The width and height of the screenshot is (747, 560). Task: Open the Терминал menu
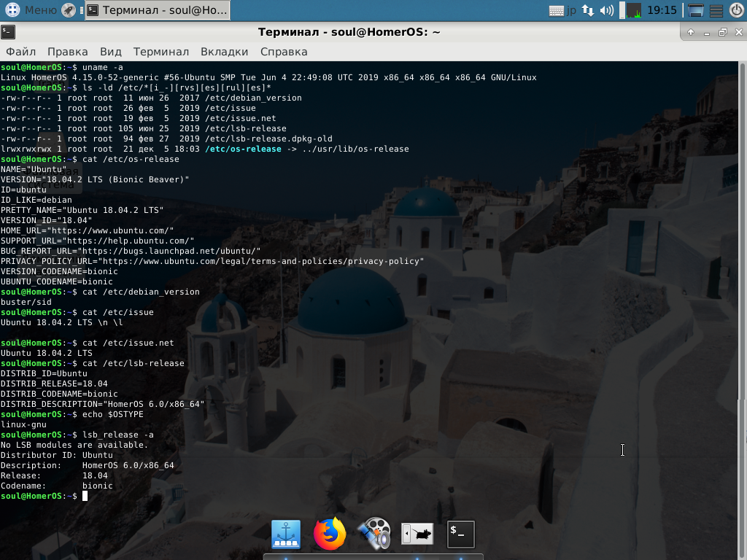[x=161, y=52]
